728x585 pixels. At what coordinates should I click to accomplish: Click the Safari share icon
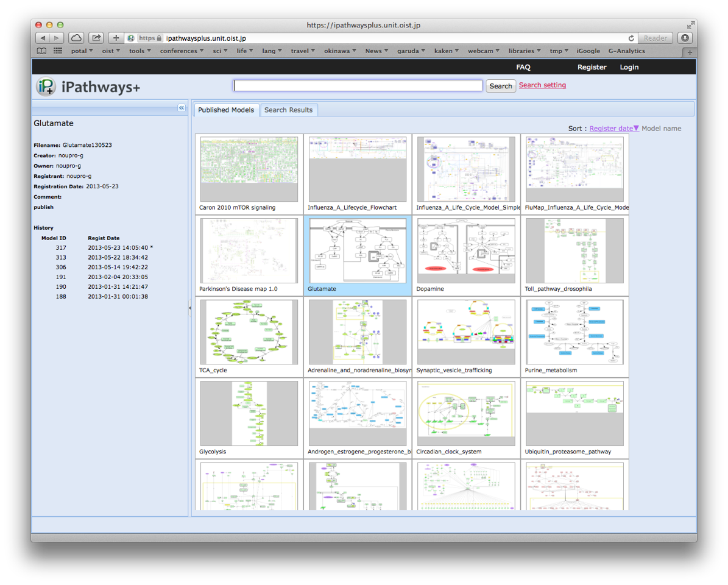tap(96, 38)
